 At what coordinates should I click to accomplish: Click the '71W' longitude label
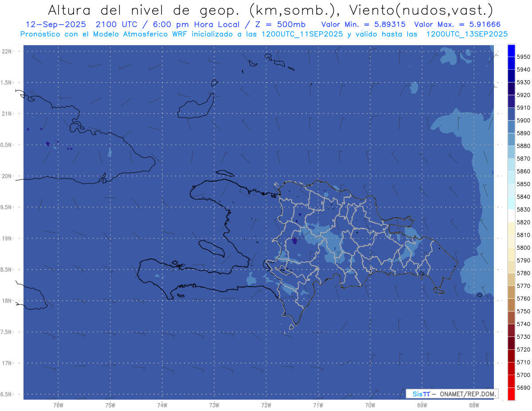(x=318, y=405)
